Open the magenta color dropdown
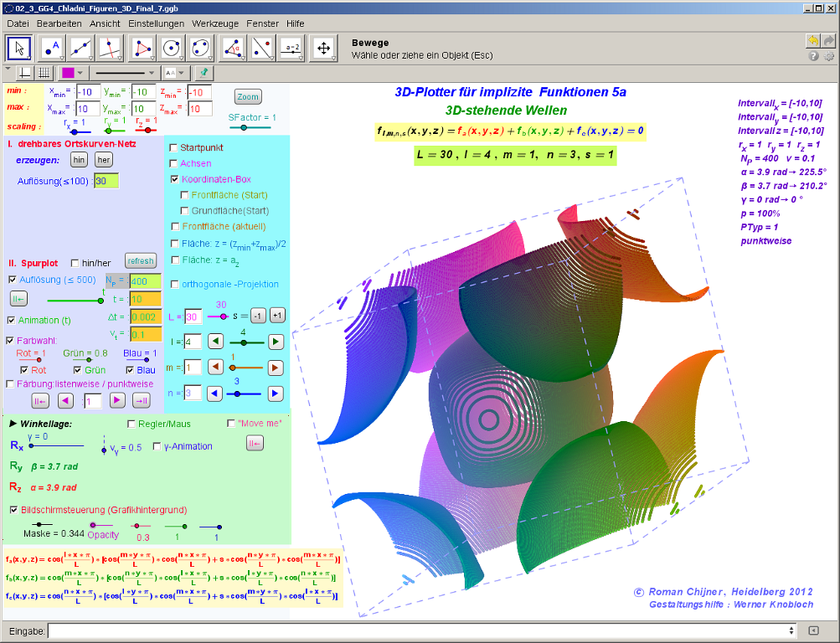The width and height of the screenshot is (840, 643). (72, 73)
